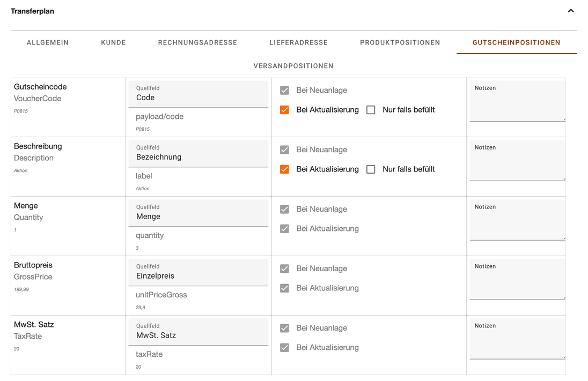
Task: Click Notizen field for Gutscheincode row
Action: 518,101
